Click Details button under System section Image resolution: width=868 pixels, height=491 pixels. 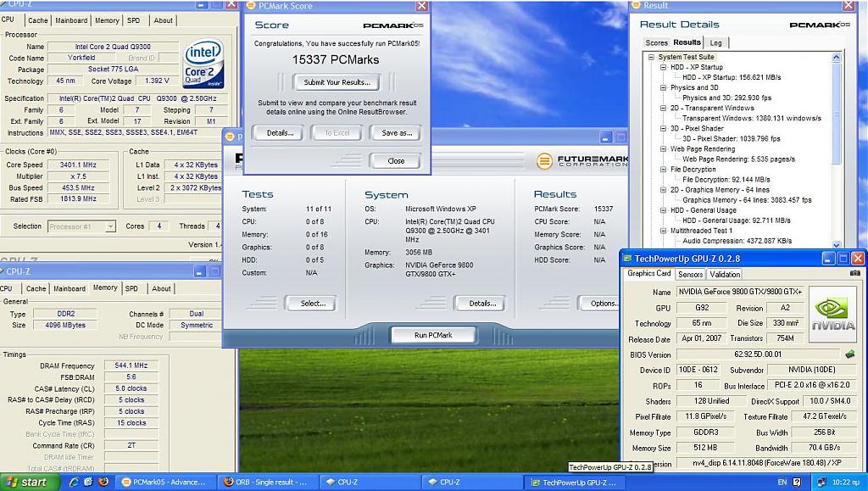481,304
